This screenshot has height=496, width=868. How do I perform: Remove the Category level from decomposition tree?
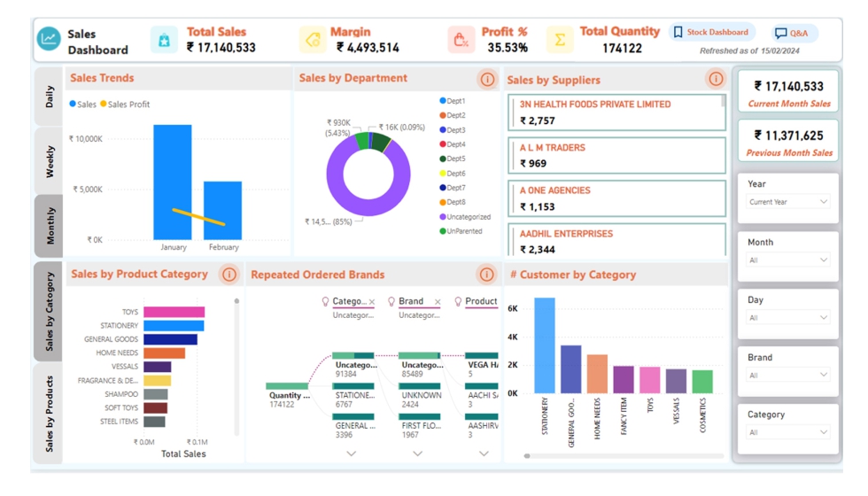(372, 302)
